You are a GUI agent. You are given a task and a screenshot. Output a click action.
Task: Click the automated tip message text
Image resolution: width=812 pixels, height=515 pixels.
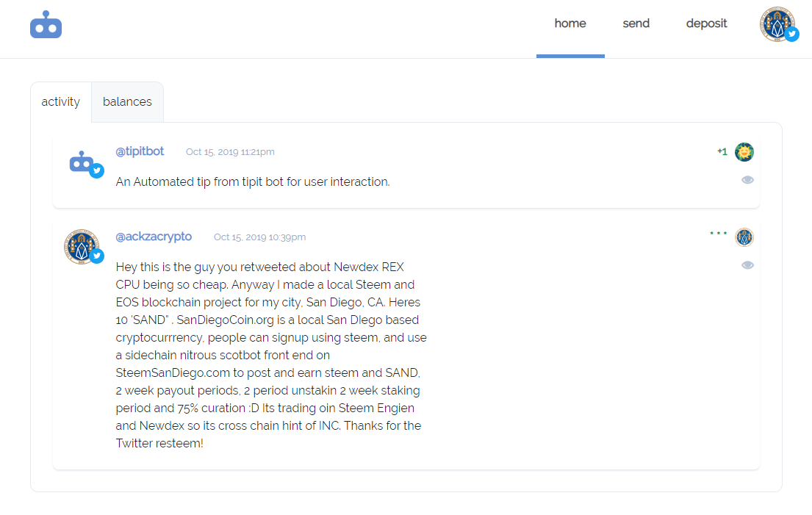pos(253,182)
